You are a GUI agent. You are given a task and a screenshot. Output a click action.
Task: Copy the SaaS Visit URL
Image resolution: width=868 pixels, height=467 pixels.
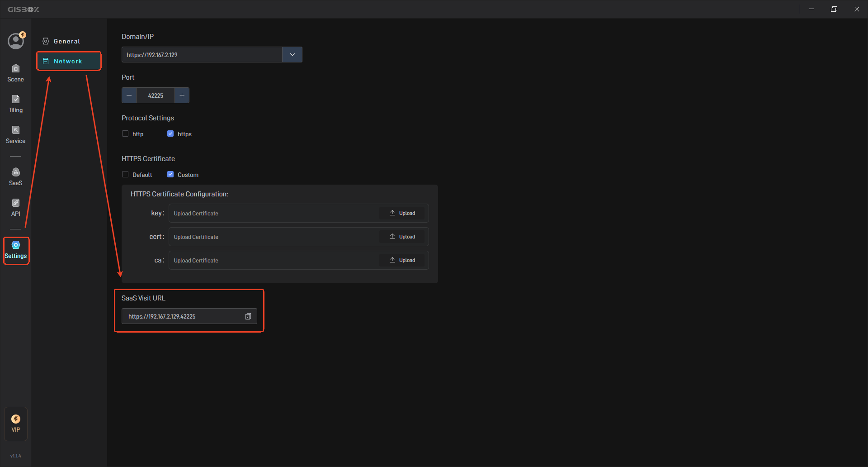tap(248, 316)
